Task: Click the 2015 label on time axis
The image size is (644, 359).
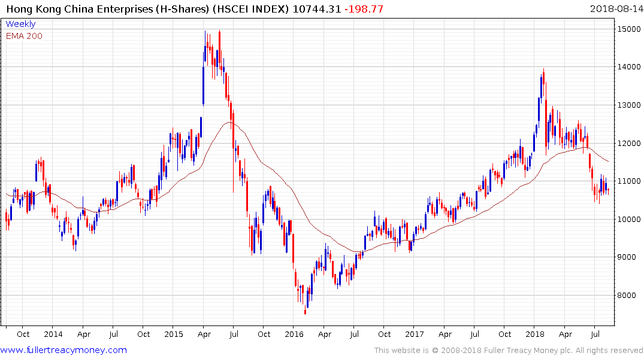Action: coord(173,334)
